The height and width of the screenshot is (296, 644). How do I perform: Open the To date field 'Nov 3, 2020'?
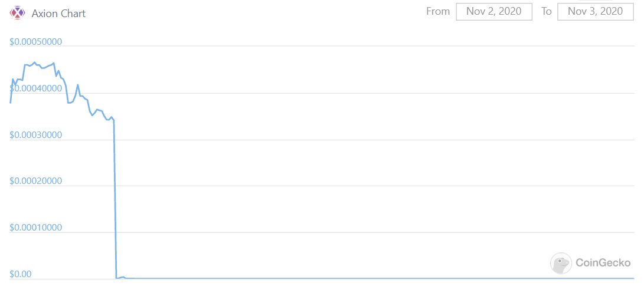coord(595,11)
